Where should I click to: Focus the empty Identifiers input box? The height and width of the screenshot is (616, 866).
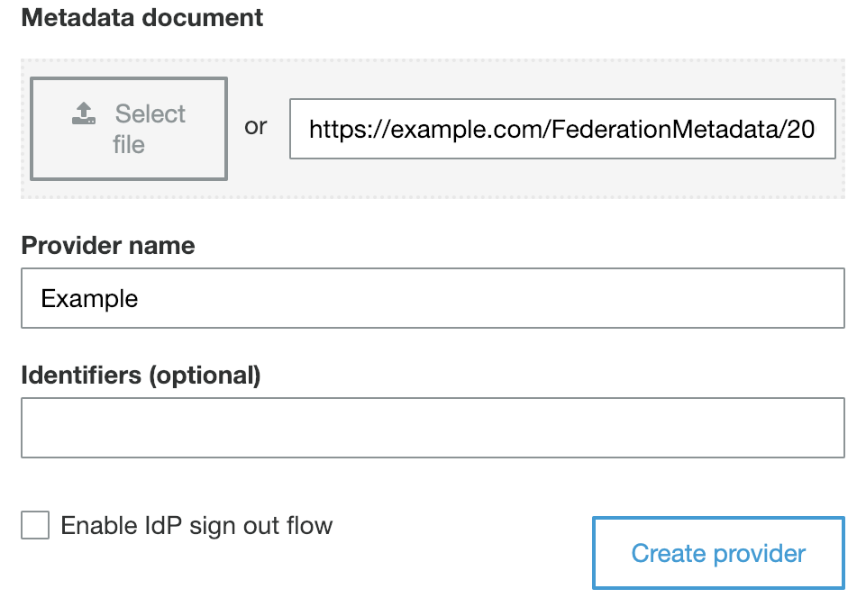[433, 428]
